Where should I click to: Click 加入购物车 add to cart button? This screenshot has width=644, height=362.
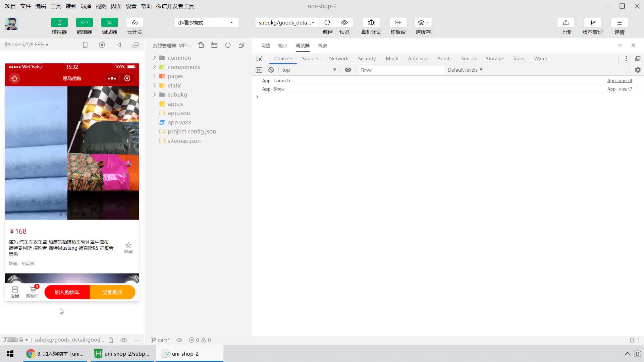67,292
